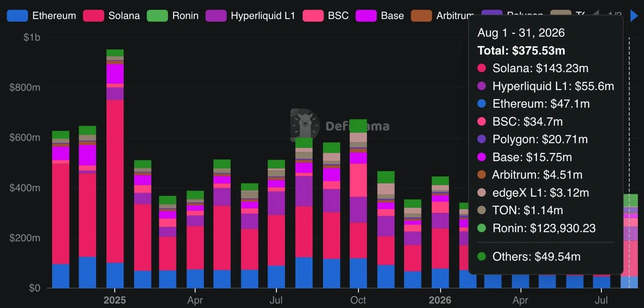Click the tooltip date 'Aug 1 - 31, 2026'
644x308 pixels.
(521, 33)
